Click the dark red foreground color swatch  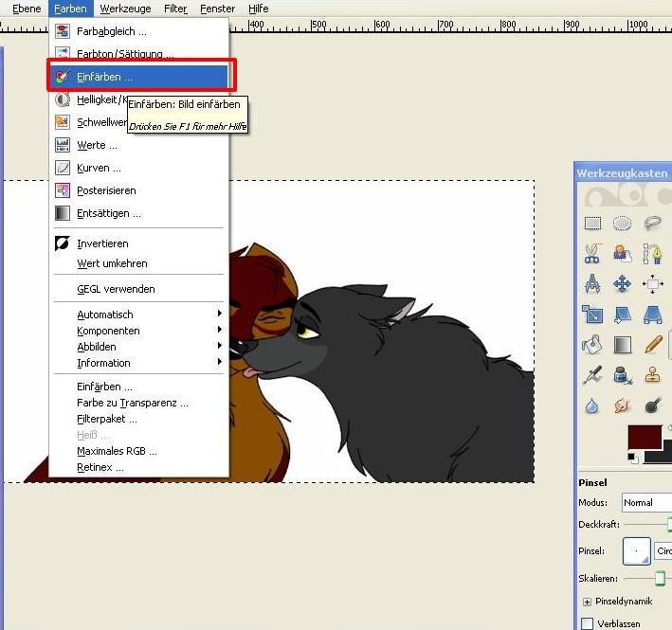click(645, 437)
